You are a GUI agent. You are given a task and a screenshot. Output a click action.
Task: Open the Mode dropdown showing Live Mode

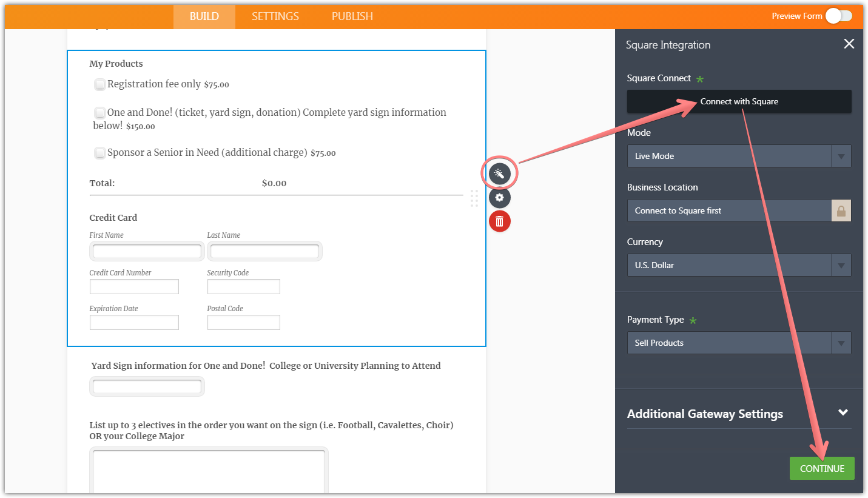tap(739, 156)
